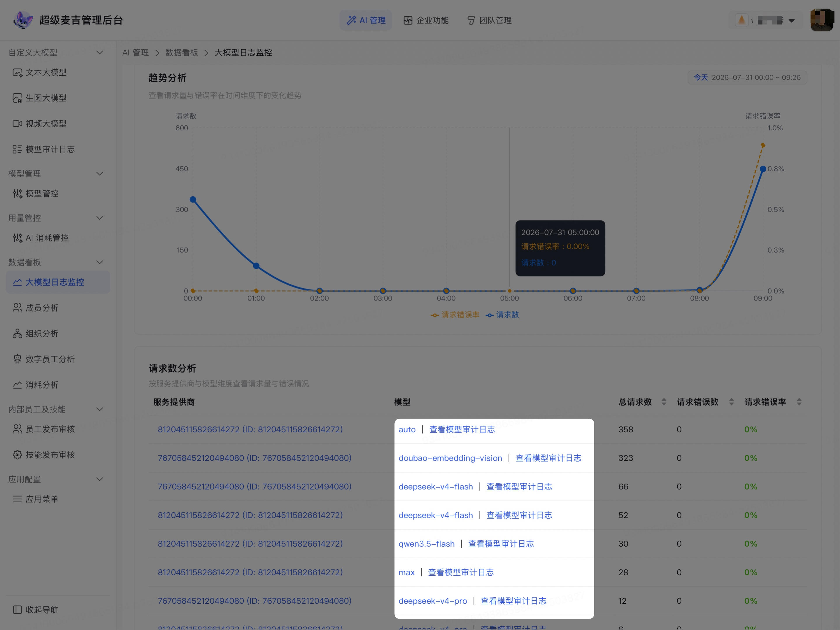Open audit log for doubao-embedding-vision
840x630 pixels.
548,458
